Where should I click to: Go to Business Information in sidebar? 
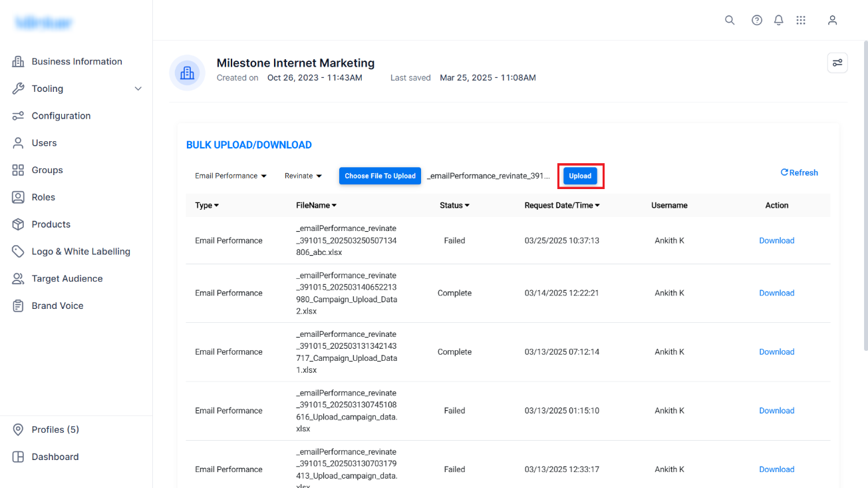pos(76,61)
